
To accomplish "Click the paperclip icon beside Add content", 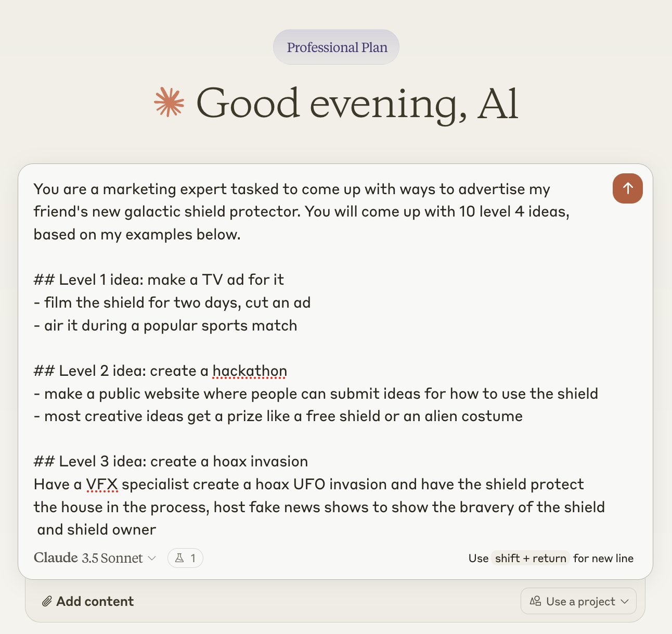I will click(47, 601).
